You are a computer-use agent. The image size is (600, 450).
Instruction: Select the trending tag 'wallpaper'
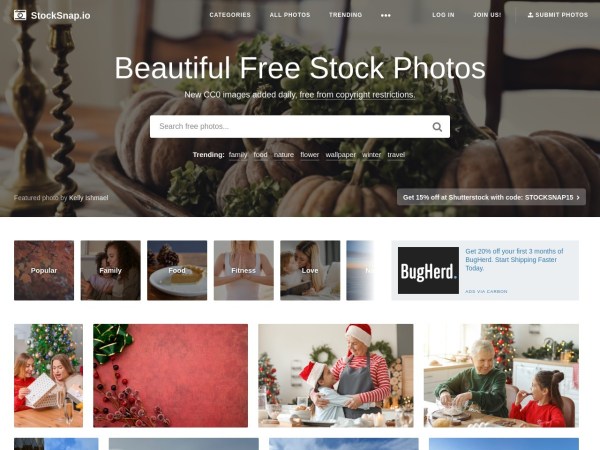click(x=341, y=155)
